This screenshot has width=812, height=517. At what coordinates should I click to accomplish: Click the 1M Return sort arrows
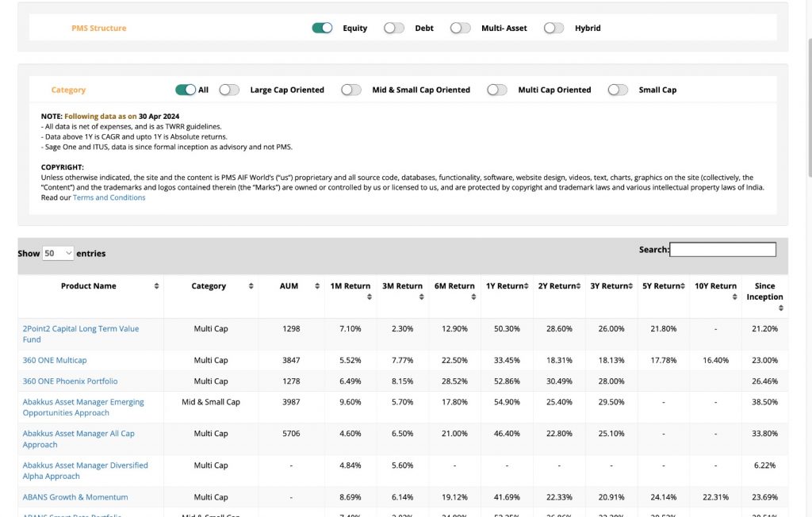(370, 297)
